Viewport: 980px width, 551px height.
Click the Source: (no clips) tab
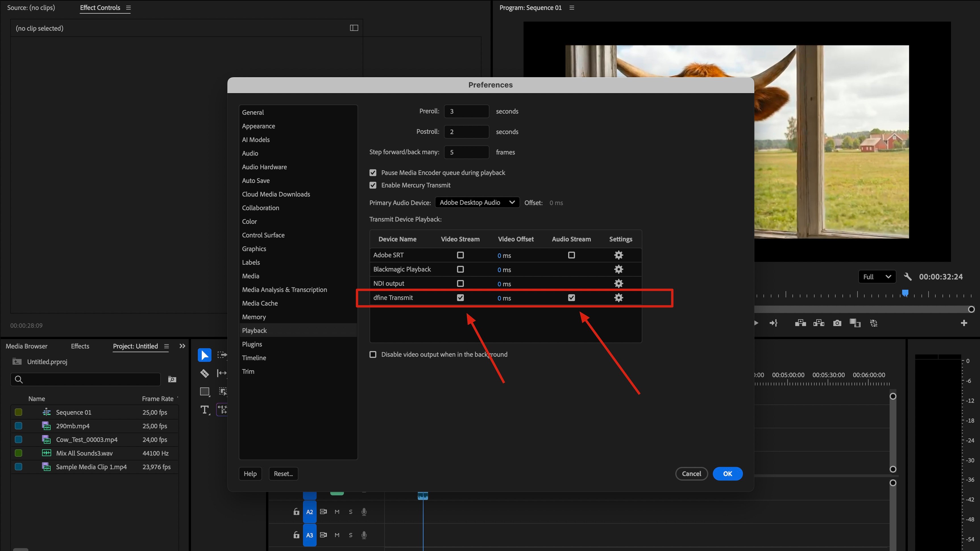pyautogui.click(x=31, y=8)
